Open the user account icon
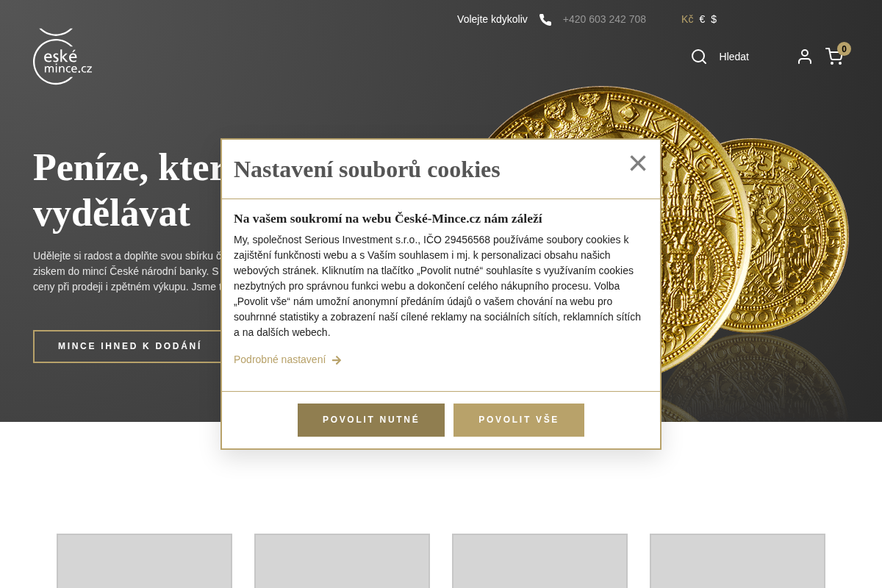Screen dimensions: 882x588 click(x=805, y=57)
